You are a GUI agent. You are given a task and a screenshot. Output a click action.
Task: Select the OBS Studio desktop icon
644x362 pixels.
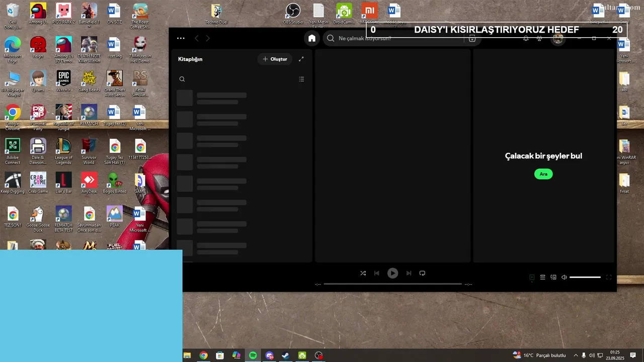coord(293,14)
